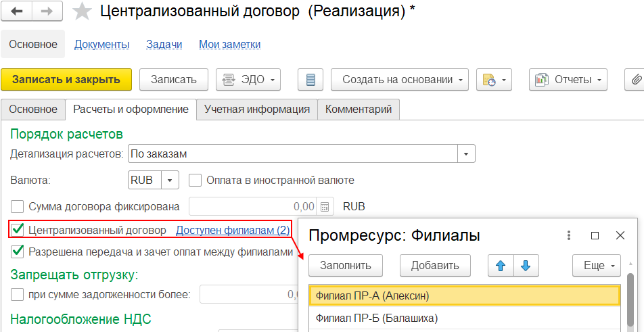
Task: Click the paperclip attachments icon
Action: pos(635,80)
